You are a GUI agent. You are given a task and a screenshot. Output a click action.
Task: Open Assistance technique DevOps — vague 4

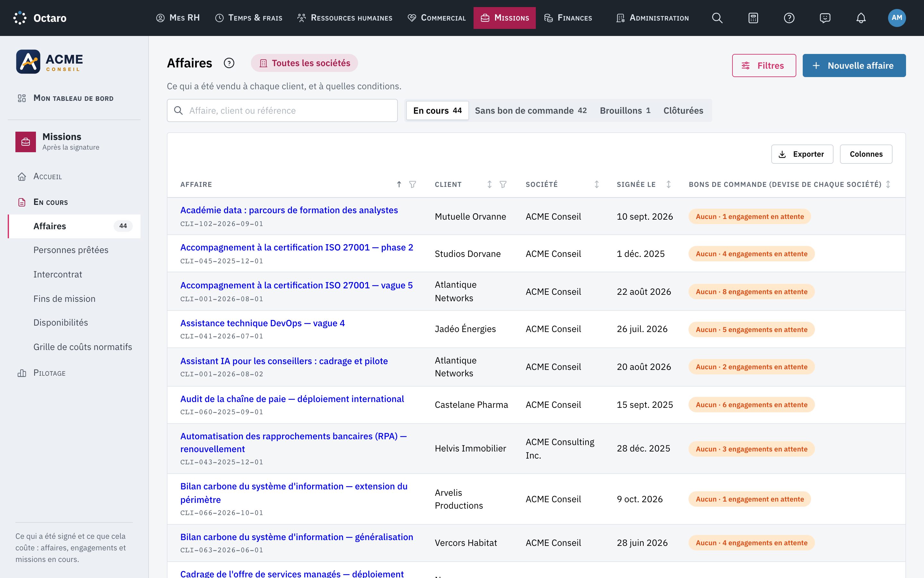pyautogui.click(x=262, y=323)
